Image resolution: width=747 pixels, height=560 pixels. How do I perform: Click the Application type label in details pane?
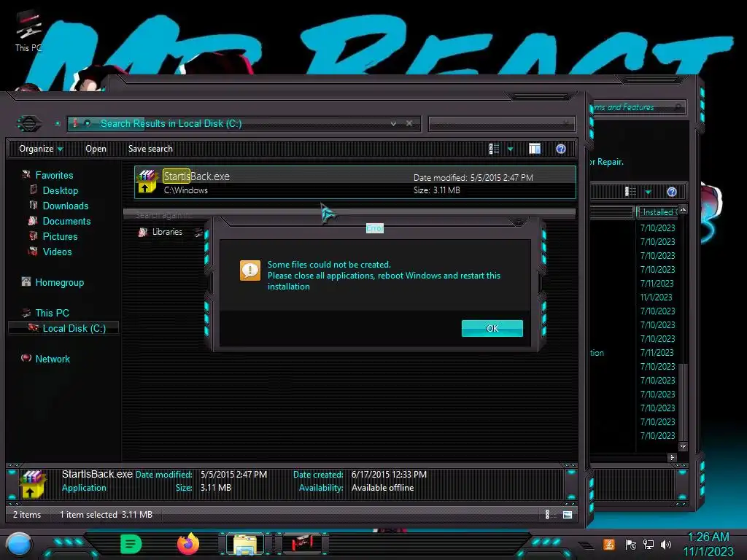(84, 488)
